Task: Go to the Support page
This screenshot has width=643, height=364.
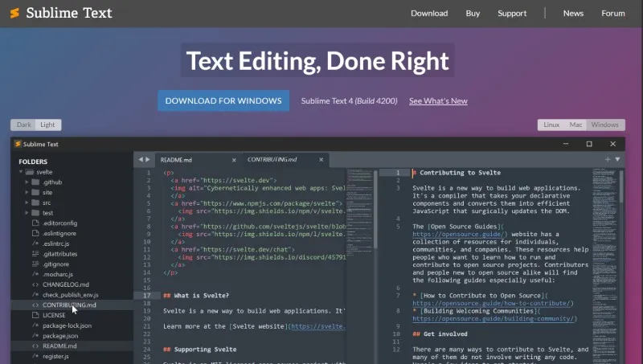Action: click(x=512, y=13)
